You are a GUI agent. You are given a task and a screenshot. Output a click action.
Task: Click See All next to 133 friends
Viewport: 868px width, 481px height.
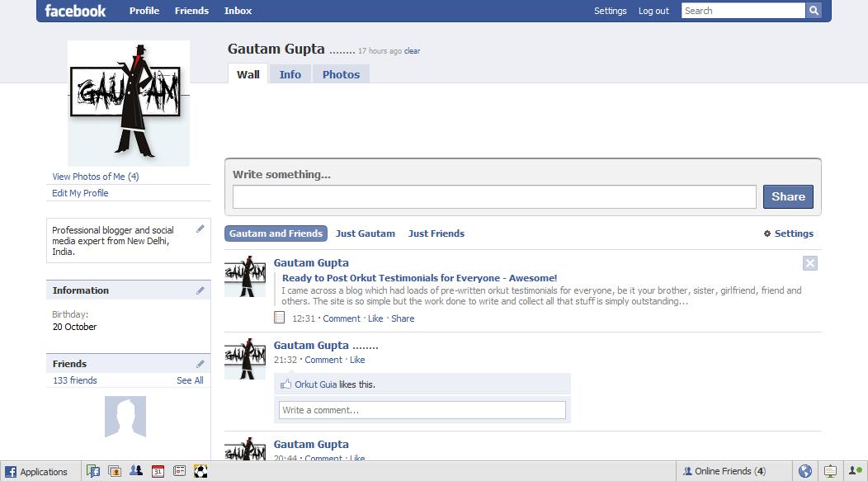190,380
